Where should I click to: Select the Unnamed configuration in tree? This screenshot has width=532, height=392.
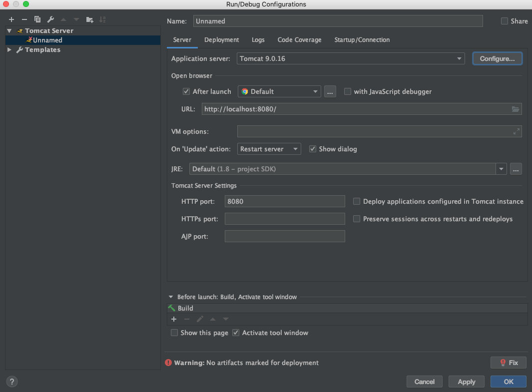click(x=83, y=40)
